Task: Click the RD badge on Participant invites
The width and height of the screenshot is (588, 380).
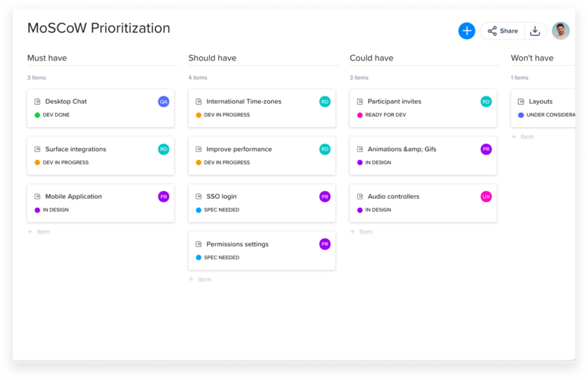Action: [x=486, y=102]
